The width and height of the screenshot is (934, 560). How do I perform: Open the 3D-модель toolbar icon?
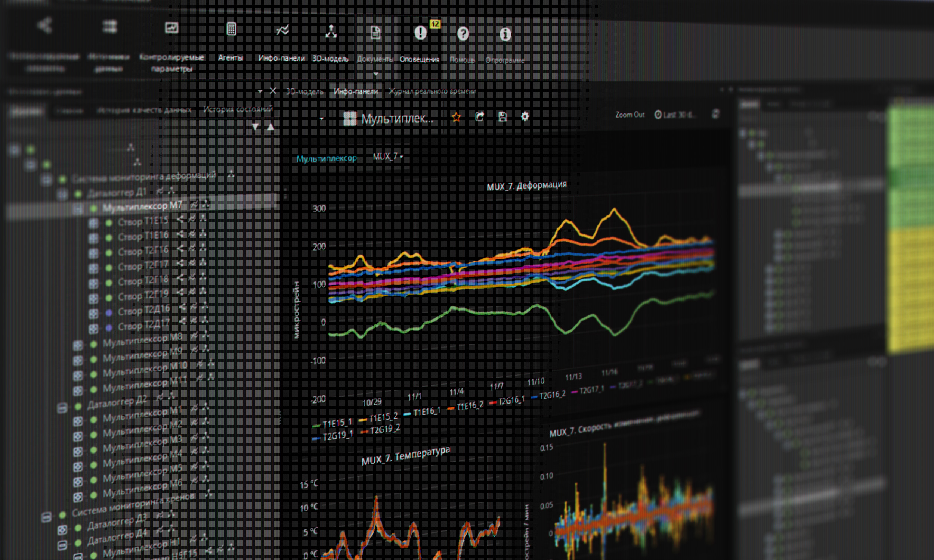pos(331,32)
